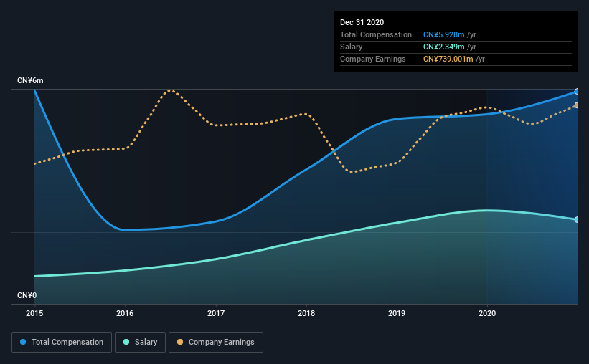Click the 2018 x-axis label

[306, 313]
